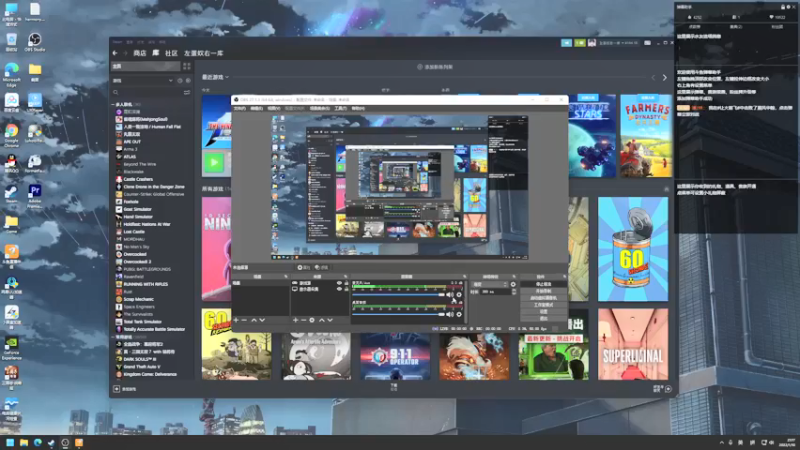The height and width of the screenshot is (450, 800).
Task: Toggle visibility of display capture source
Action: click(339, 289)
